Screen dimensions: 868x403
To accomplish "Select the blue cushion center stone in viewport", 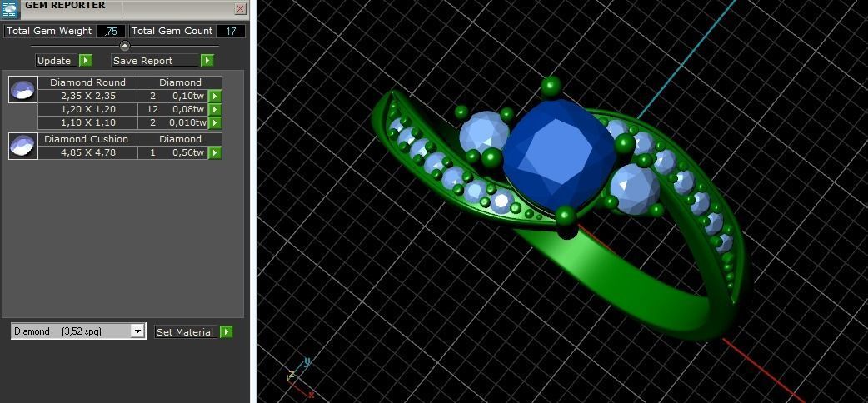I will (x=559, y=155).
